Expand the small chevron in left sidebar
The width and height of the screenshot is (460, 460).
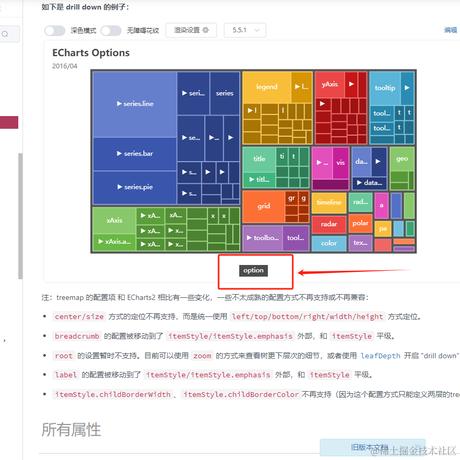[x=4, y=341]
